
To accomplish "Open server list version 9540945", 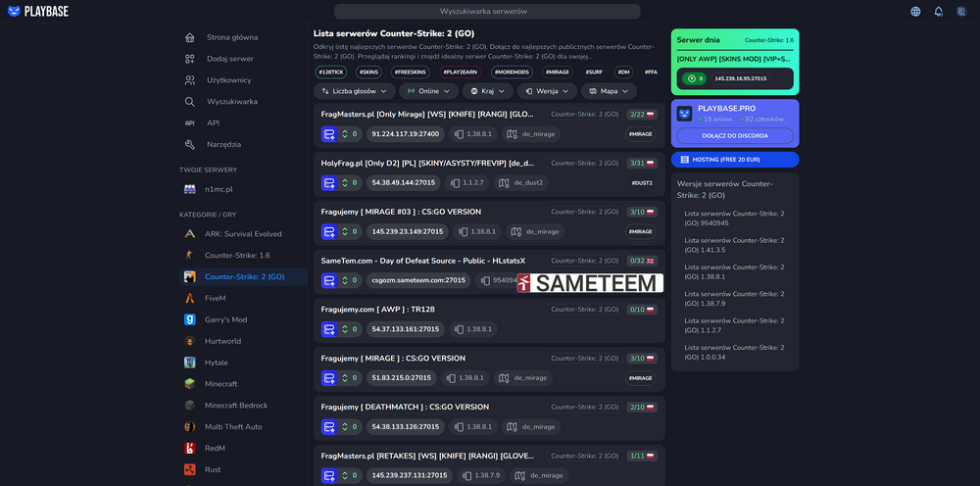I will (734, 218).
